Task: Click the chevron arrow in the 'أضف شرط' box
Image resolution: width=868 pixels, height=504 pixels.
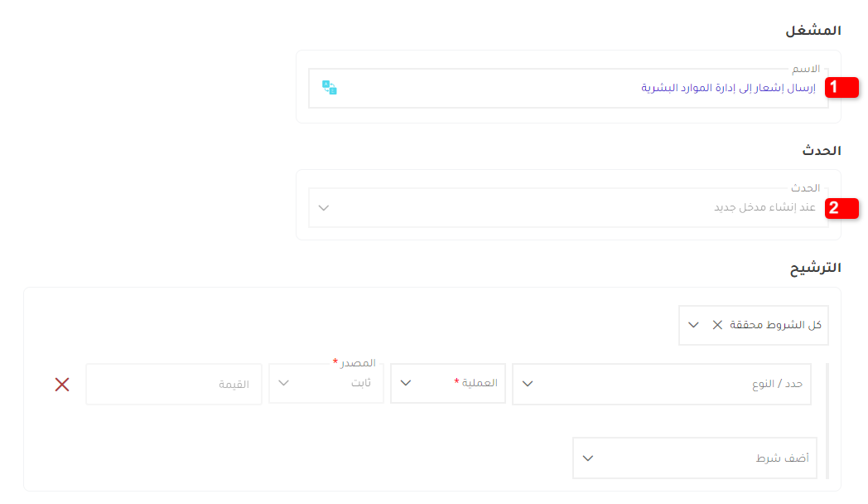Action: pos(588,458)
